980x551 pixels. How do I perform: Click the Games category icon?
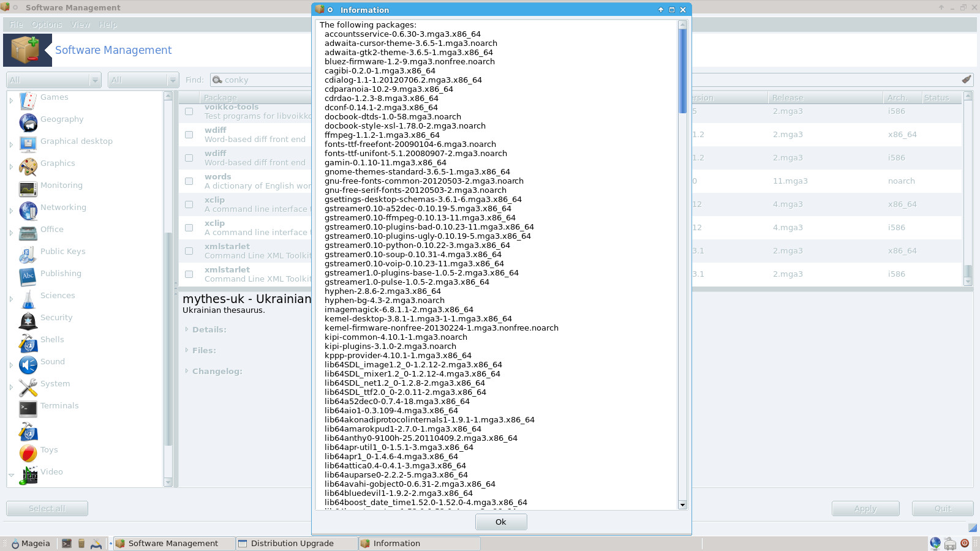click(28, 100)
